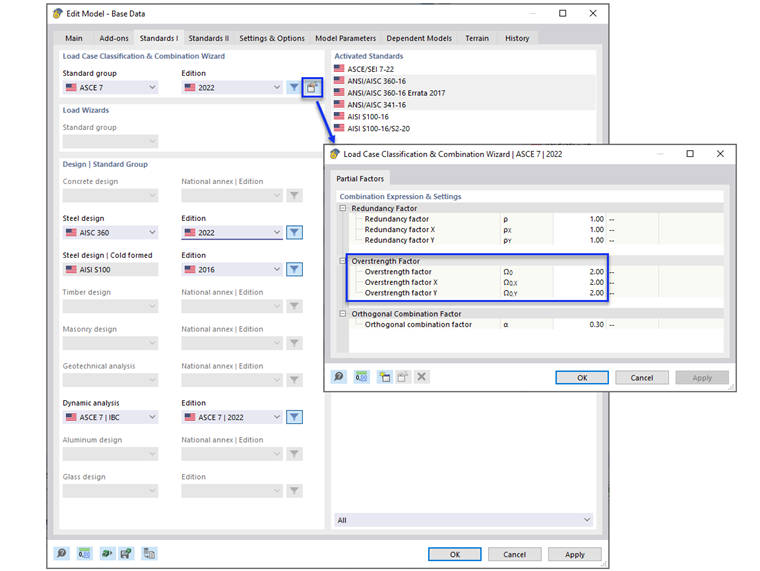Image resolution: width=760 pixels, height=571 pixels.
Task: Switch to the Main tab
Action: 74,38
